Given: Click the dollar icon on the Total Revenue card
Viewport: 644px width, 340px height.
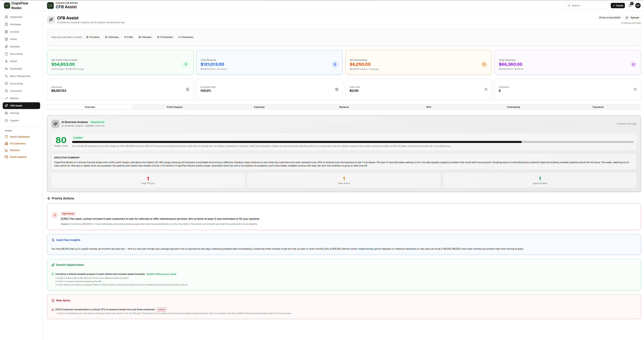Looking at the screenshot, I should (335, 64).
